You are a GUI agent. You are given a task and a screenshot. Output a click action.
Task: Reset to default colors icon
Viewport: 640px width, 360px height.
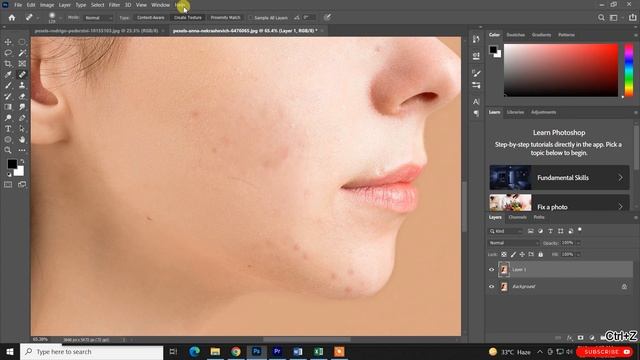tap(9, 175)
